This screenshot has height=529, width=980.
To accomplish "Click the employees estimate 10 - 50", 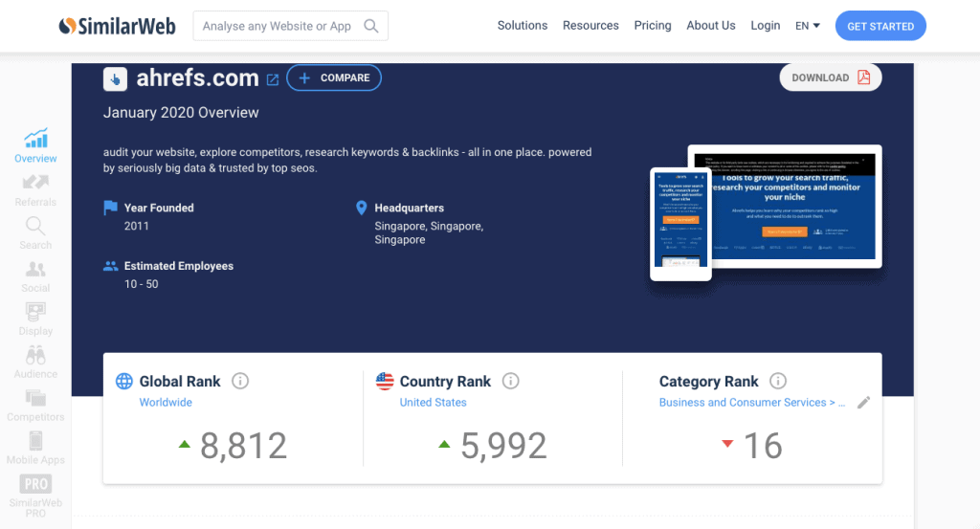I will click(x=142, y=284).
